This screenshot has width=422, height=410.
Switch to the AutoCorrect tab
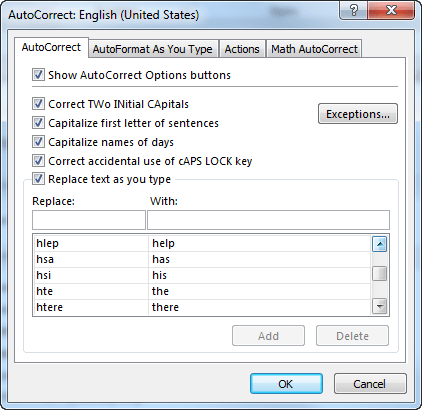click(51, 48)
